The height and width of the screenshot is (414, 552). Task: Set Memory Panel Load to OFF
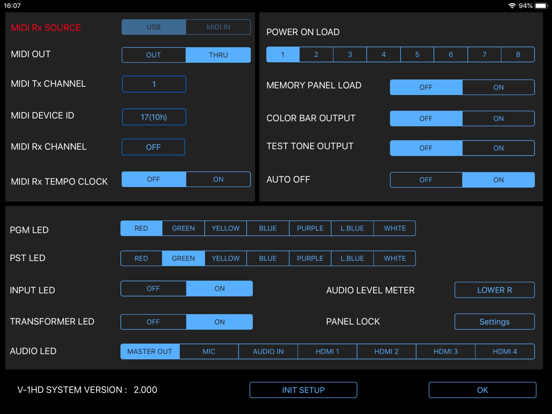426,87
